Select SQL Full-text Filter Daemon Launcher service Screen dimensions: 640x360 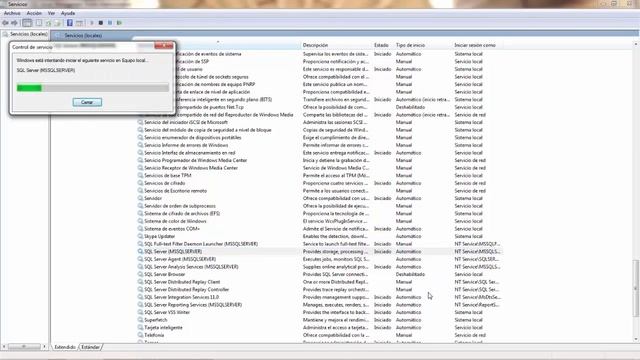[x=201, y=244]
